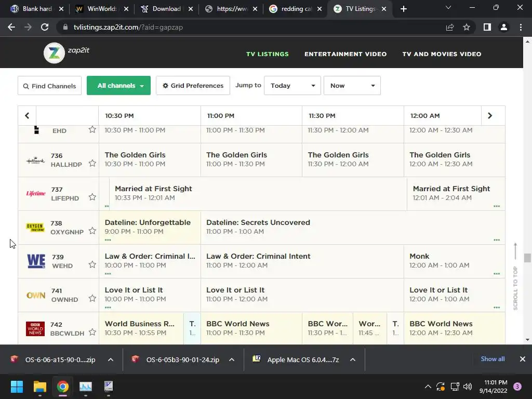Open BBC World News 11:00 PM listing
The width and height of the screenshot is (532, 399).
point(251,328)
